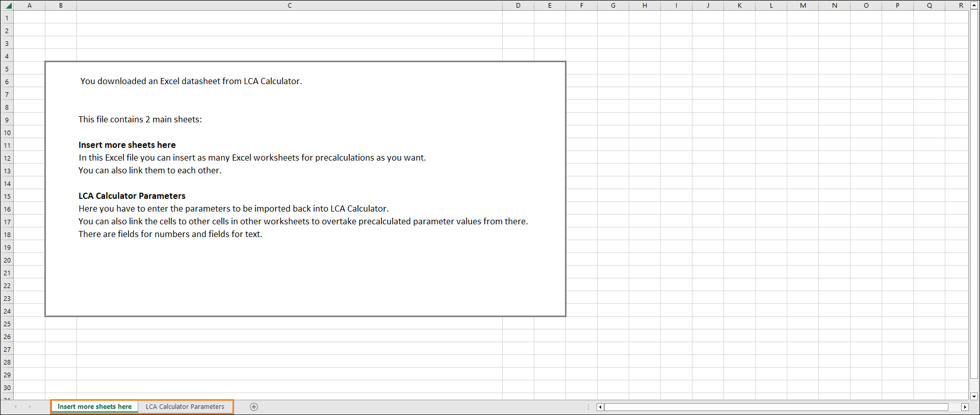Select row 25 header

(x=7, y=324)
